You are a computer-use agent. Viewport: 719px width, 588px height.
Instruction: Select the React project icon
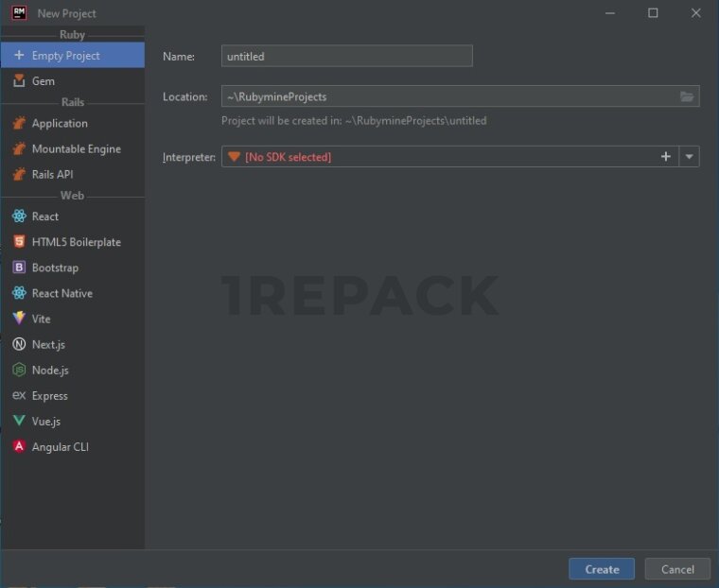pos(19,216)
